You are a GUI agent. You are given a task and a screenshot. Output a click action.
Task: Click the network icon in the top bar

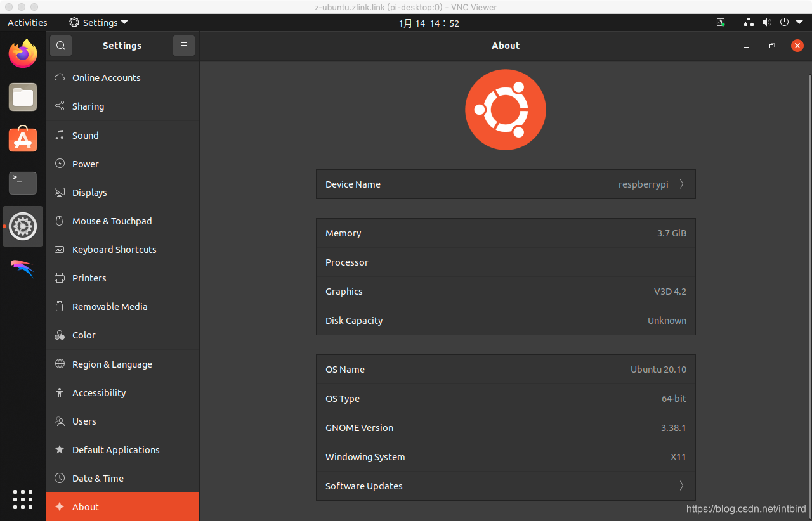point(749,22)
